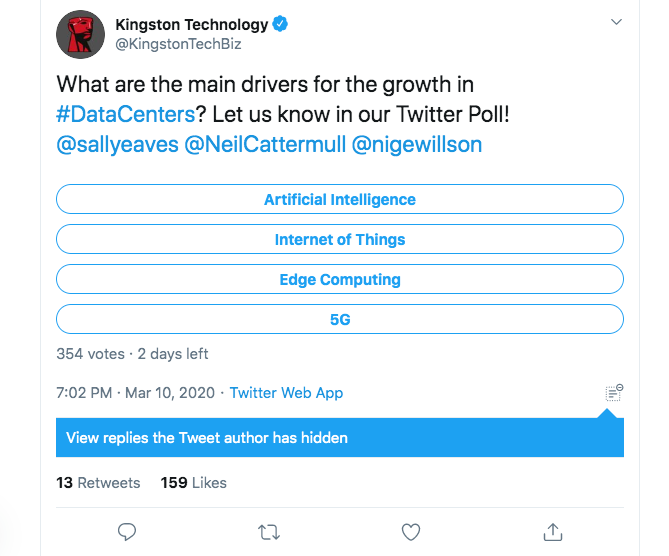The width and height of the screenshot is (669, 556).
Task: Click the Kingston Technology profile avatar
Action: pos(81,34)
